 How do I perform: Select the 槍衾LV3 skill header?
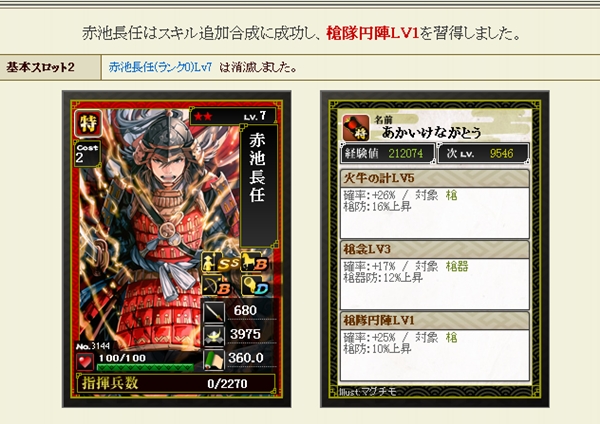point(435,249)
